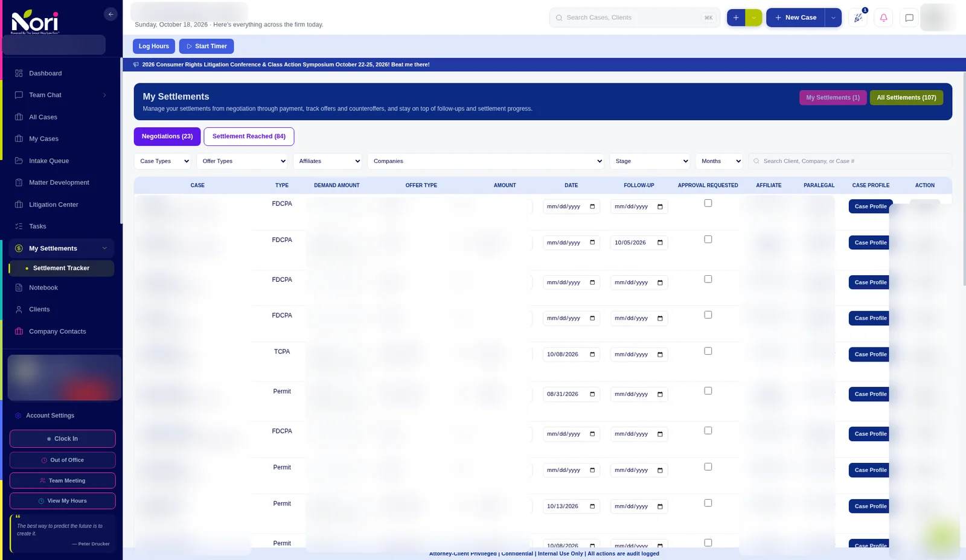Click the Matter Development clipboard icon
The width and height of the screenshot is (966, 560).
point(19,182)
